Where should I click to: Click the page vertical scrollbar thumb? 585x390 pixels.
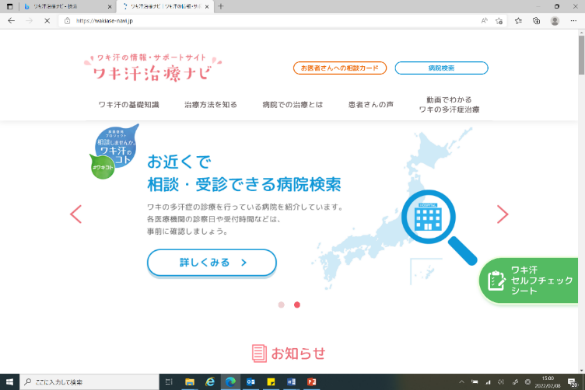pos(581,55)
